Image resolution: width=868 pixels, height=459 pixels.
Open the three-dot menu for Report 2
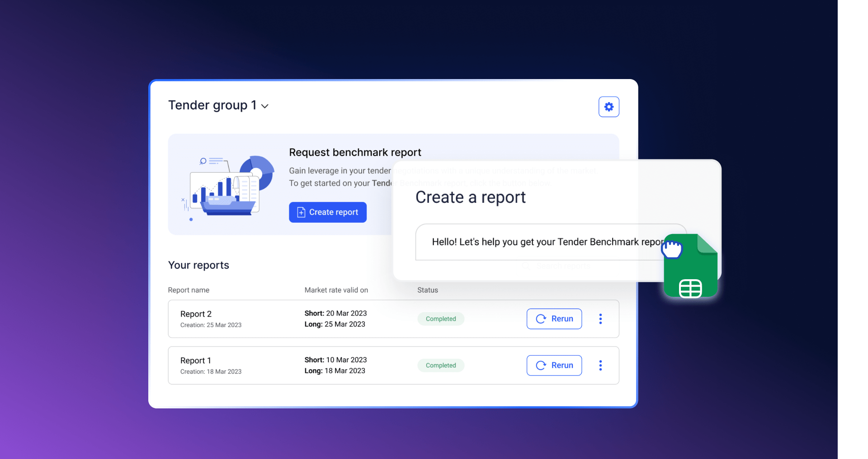coord(600,319)
